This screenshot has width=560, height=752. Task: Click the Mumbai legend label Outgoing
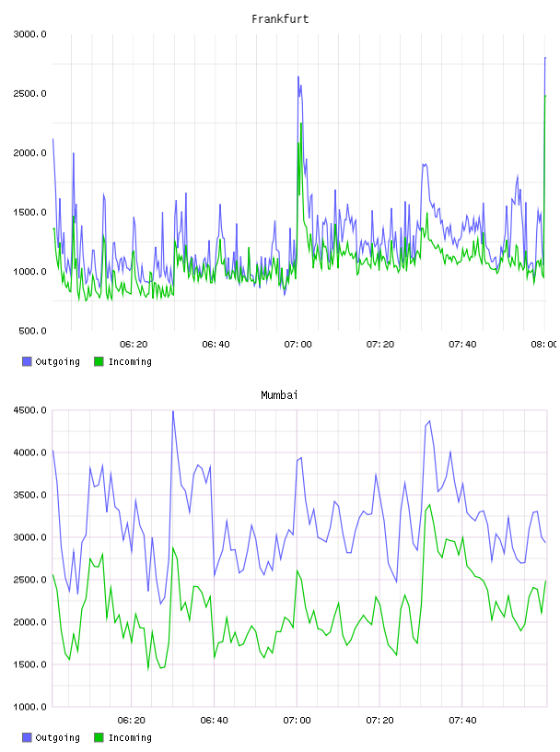(x=57, y=738)
